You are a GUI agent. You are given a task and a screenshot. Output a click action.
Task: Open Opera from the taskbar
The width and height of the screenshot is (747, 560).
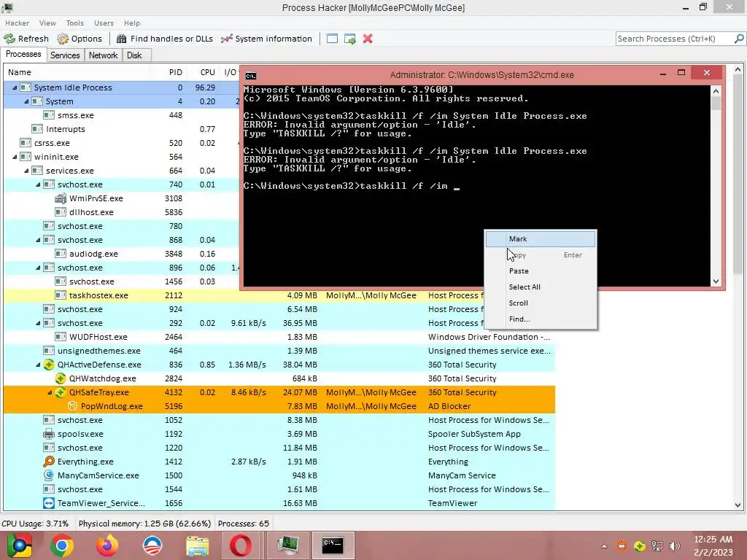[x=241, y=545]
